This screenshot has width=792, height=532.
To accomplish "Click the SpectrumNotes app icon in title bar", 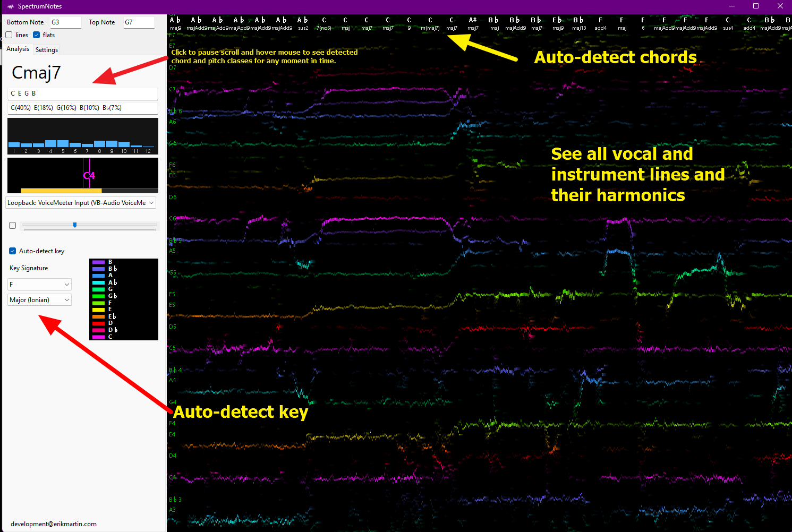I will (11, 6).
